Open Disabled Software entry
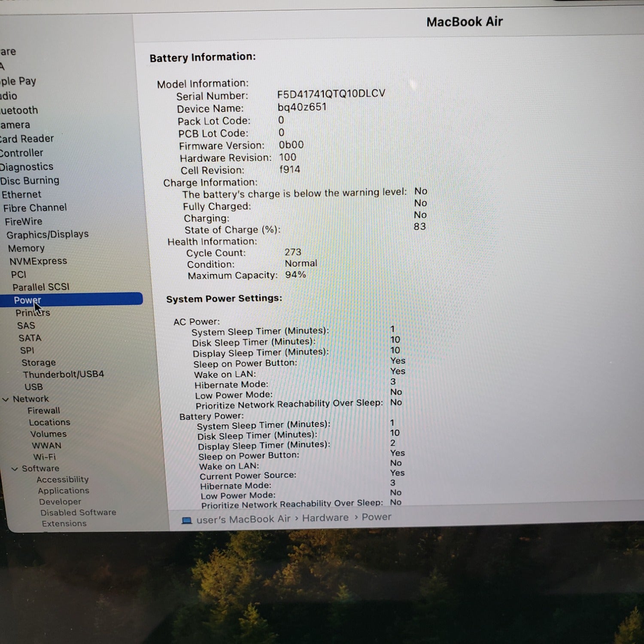 coord(78,513)
